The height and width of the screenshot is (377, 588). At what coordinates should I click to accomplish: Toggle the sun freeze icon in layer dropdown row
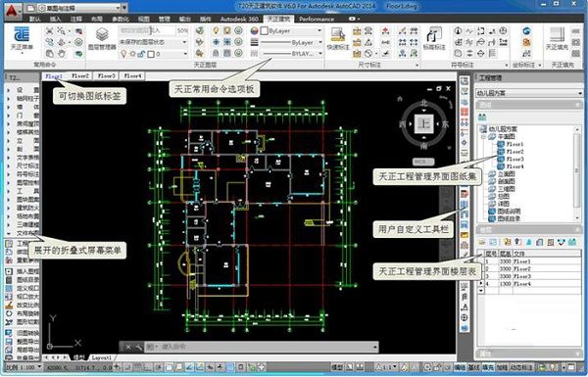click(x=132, y=54)
